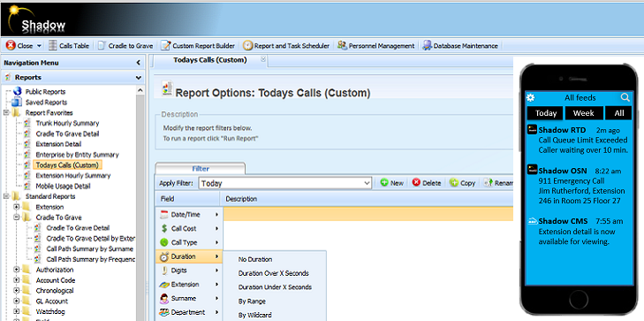Open the Custom Report Builder

point(198,46)
